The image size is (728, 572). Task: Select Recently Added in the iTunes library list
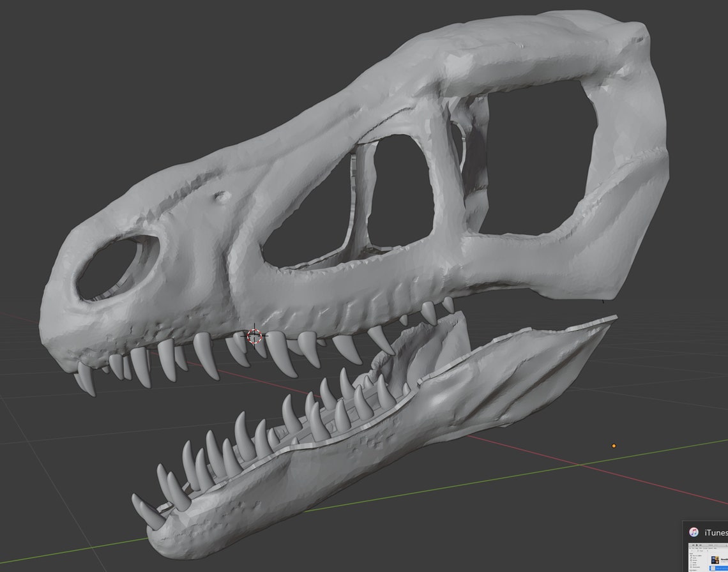(x=696, y=555)
